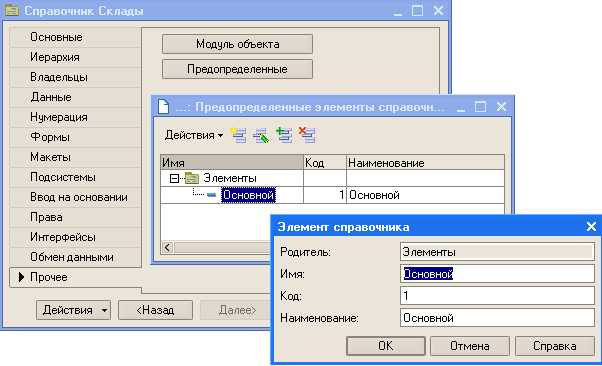The width and height of the screenshot is (602, 366).
Task: Click the Справка button
Action: pos(554,346)
